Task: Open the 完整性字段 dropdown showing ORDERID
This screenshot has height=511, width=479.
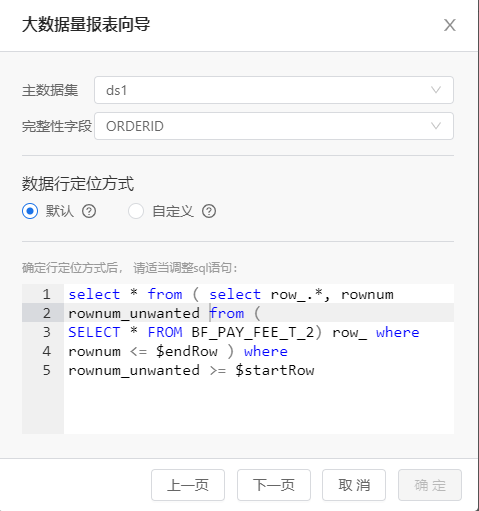Action: [x=274, y=126]
